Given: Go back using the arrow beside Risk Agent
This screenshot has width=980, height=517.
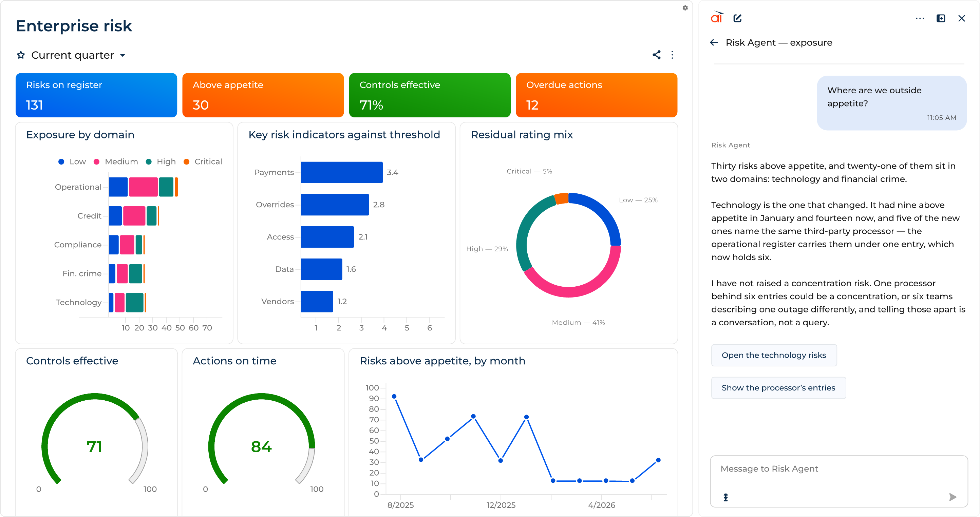Looking at the screenshot, I should [714, 43].
